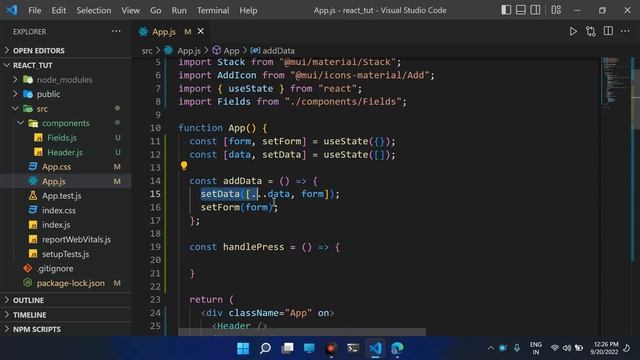Toggle primary side bar layout icon
Viewport: 640px width, 360px height.
(506, 10)
